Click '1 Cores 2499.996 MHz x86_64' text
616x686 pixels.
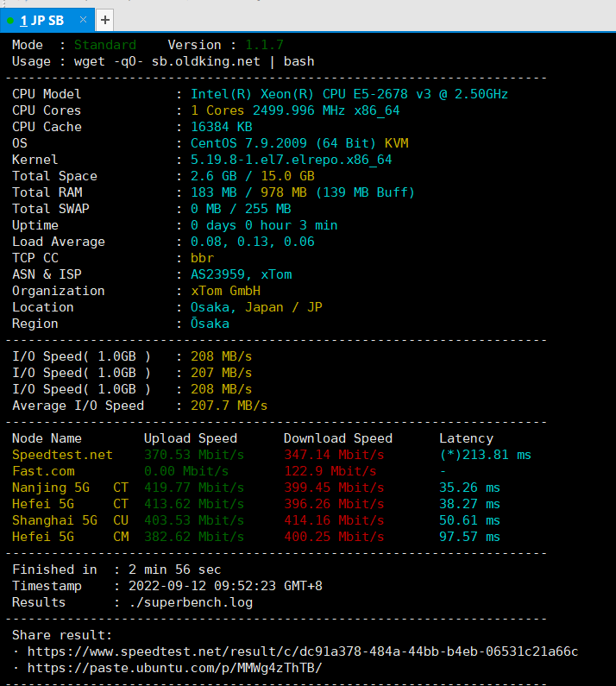click(295, 110)
